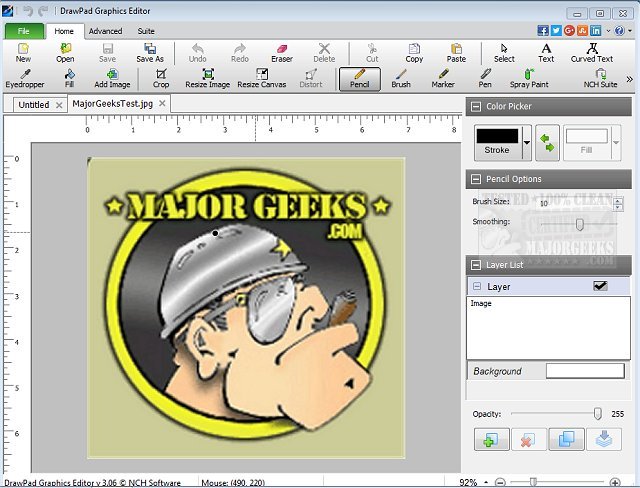
Task: Open the Fill color dropdown arrow
Action: (x=616, y=143)
